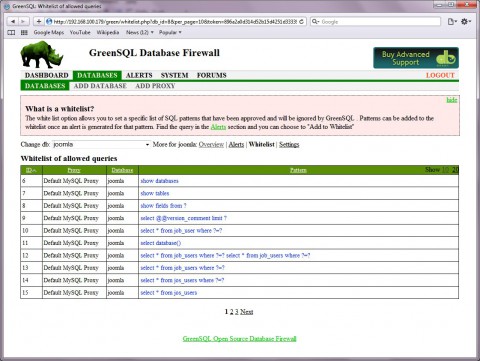
Task: Sort table by Pattern column header
Action: pyautogui.click(x=298, y=170)
